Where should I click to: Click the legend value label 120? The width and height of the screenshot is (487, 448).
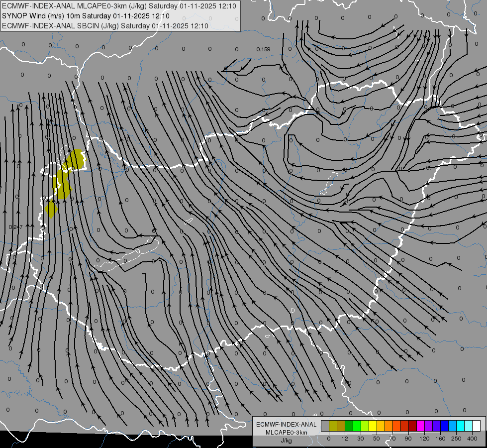click(425, 439)
